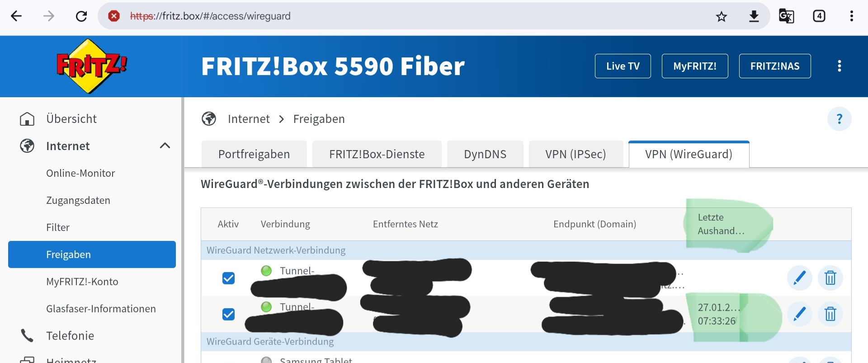Image resolution: width=868 pixels, height=363 pixels.
Task: Select the VPN (WireGuard) tab
Action: [x=689, y=154]
